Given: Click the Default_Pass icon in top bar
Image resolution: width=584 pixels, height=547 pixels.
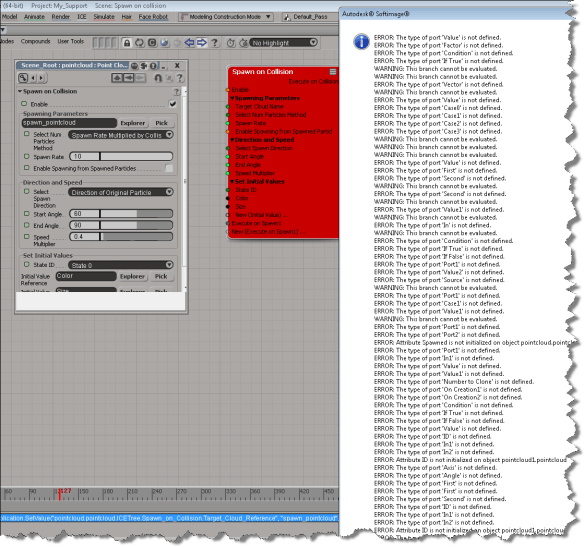Looking at the screenshot, I should (287, 17).
